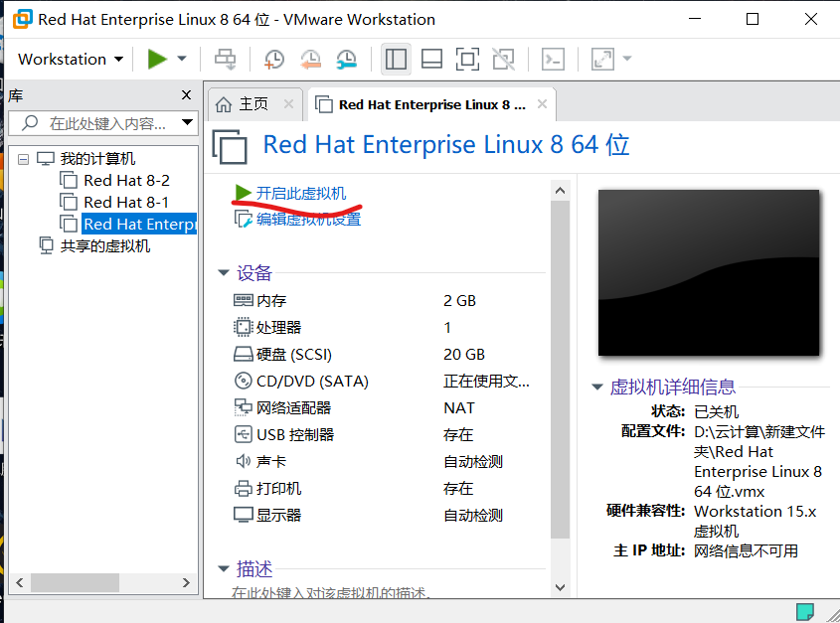Open the 声卡 device setting
Screen dimensions: 840x623
(260, 461)
